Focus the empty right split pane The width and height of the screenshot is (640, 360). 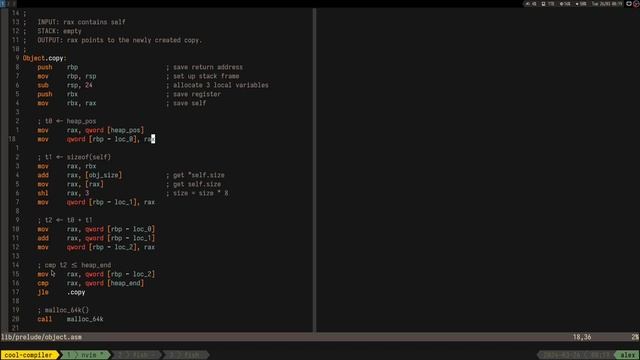(478, 169)
